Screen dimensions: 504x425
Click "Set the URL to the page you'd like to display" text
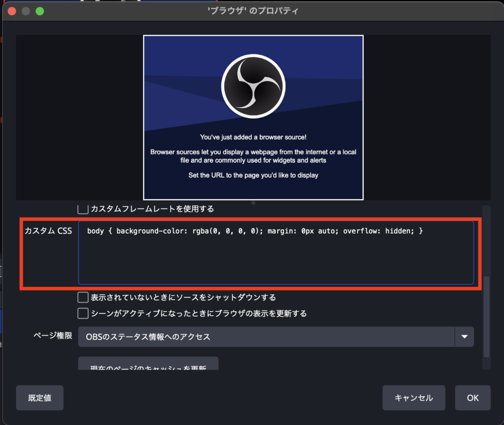(253, 175)
